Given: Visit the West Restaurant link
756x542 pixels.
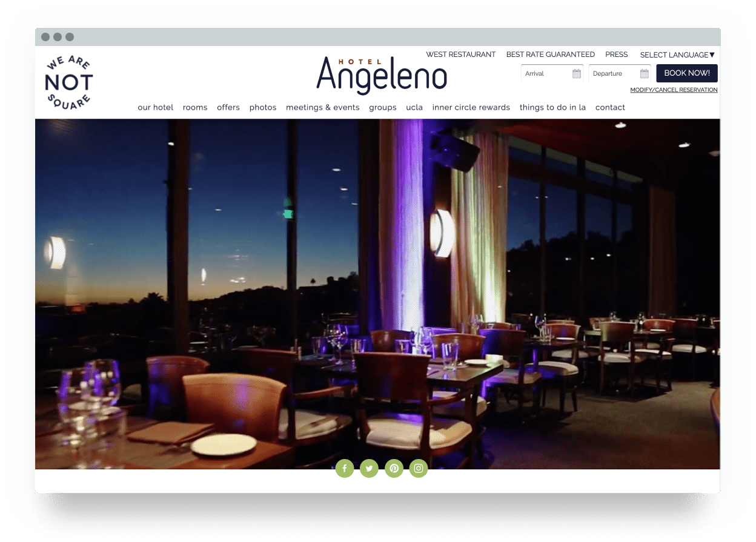Looking at the screenshot, I should [461, 55].
